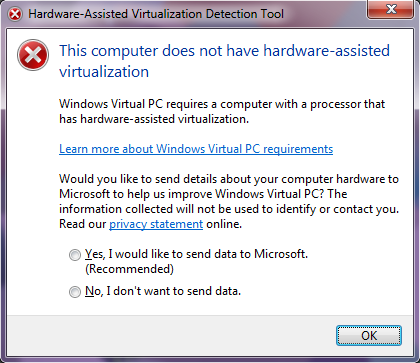The image size is (420, 363).
Task: Select the No radio button circle
Action: point(75,292)
